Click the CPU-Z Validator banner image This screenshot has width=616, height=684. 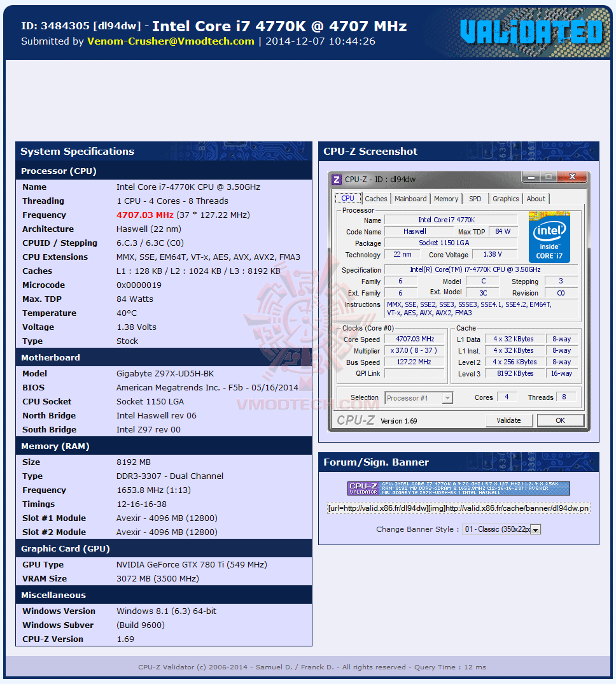coord(459,488)
